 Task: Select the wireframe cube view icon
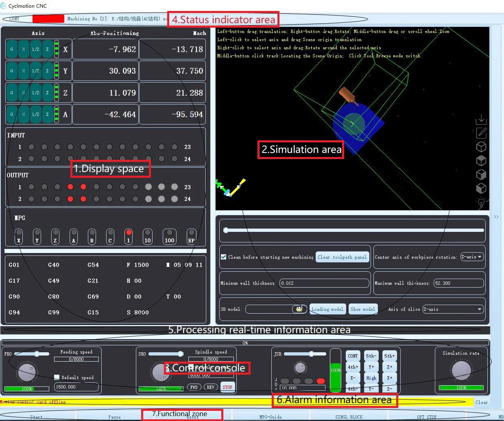(x=481, y=146)
